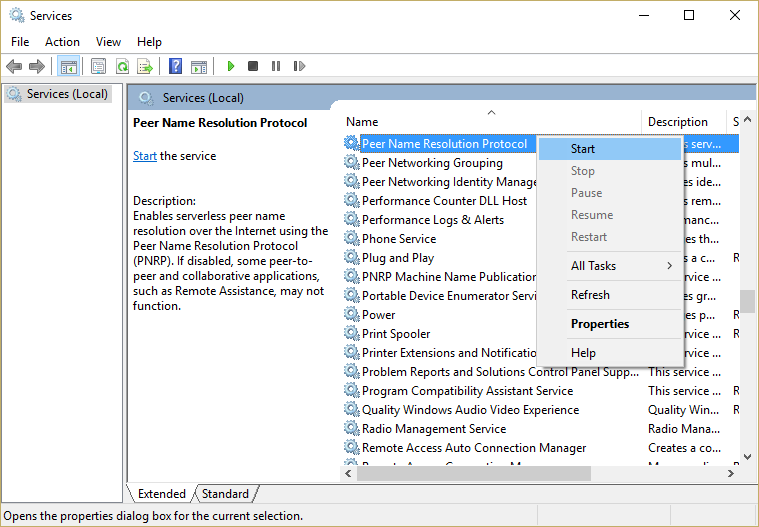Image resolution: width=759 pixels, height=527 pixels.
Task: Click Refresh in the context menu
Action: point(590,295)
